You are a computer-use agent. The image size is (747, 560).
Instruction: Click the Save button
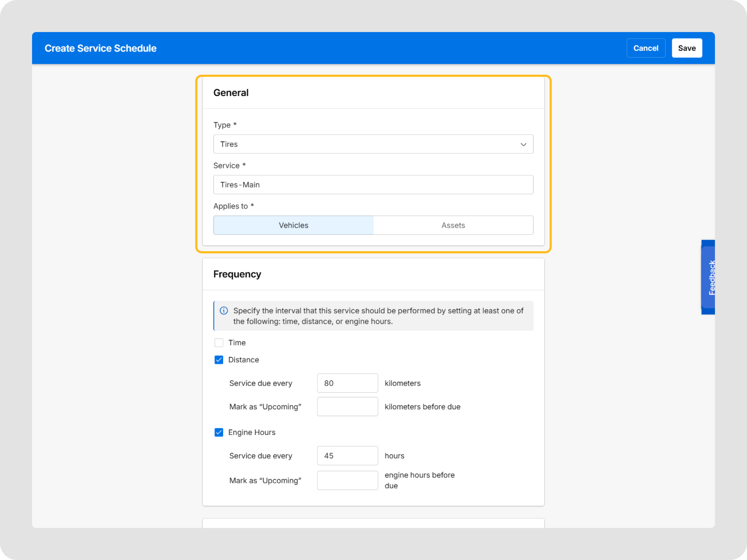click(686, 48)
